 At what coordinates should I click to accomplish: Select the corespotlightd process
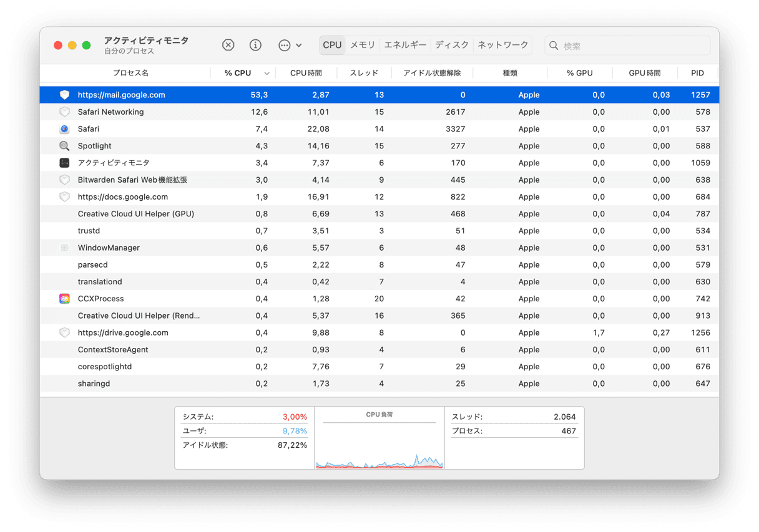coord(105,367)
